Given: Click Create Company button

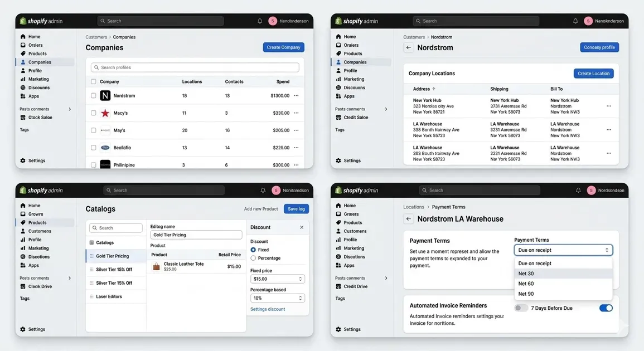Looking at the screenshot, I should pos(283,47).
